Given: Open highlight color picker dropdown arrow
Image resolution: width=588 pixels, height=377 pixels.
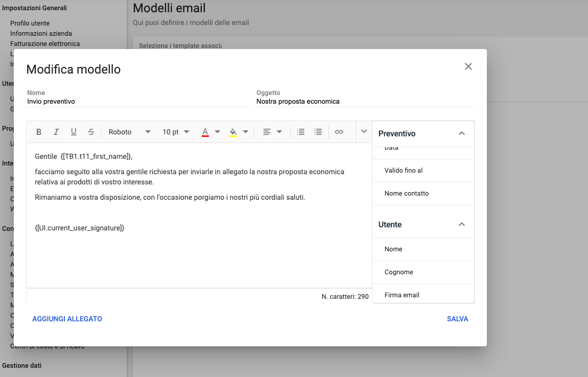Looking at the screenshot, I should pos(246,132).
